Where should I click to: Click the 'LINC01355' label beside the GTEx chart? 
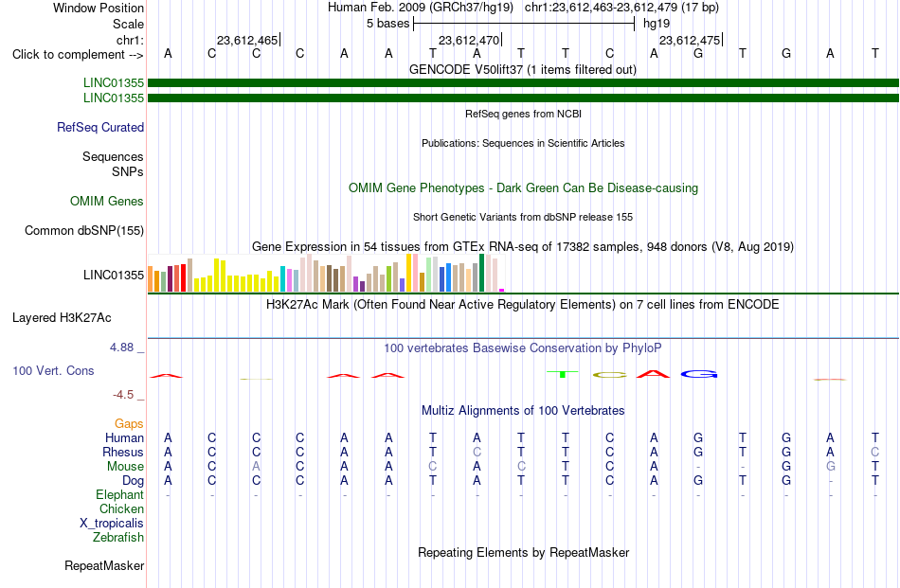[114, 275]
